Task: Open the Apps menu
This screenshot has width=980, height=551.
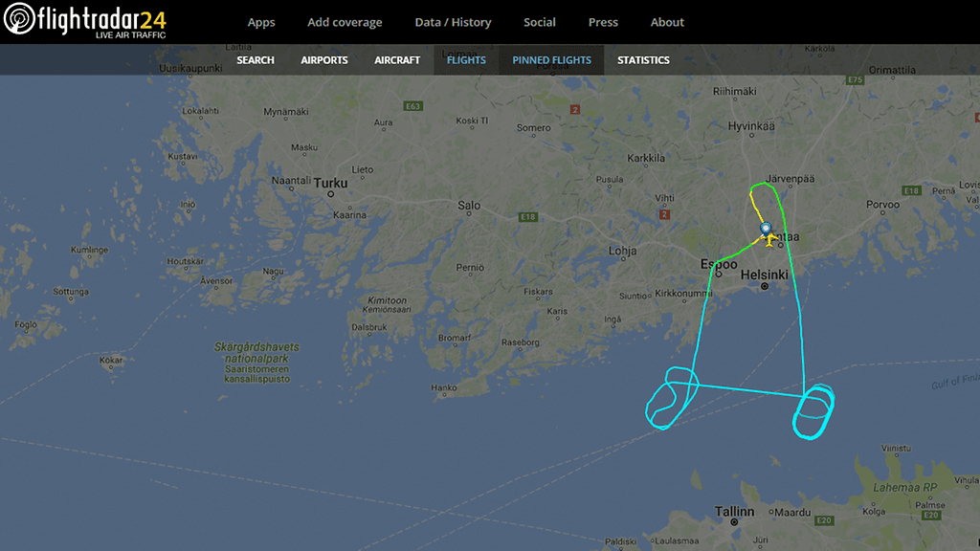Action: (x=261, y=23)
